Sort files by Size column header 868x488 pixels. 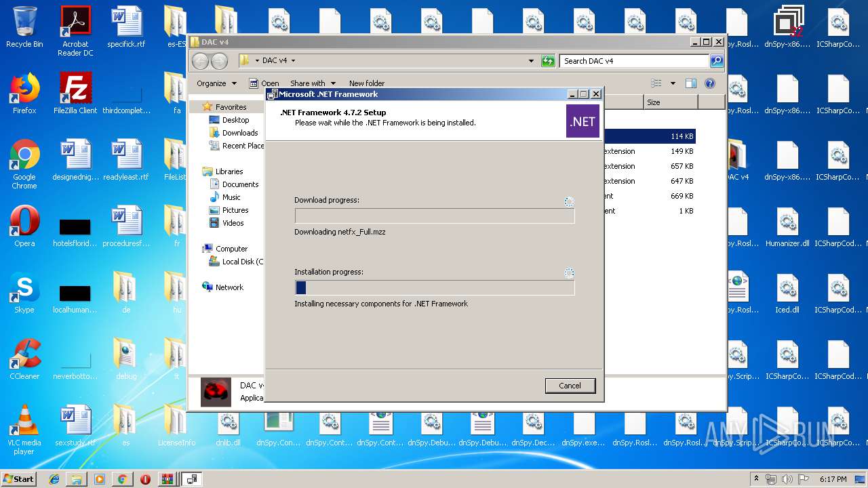(671, 102)
